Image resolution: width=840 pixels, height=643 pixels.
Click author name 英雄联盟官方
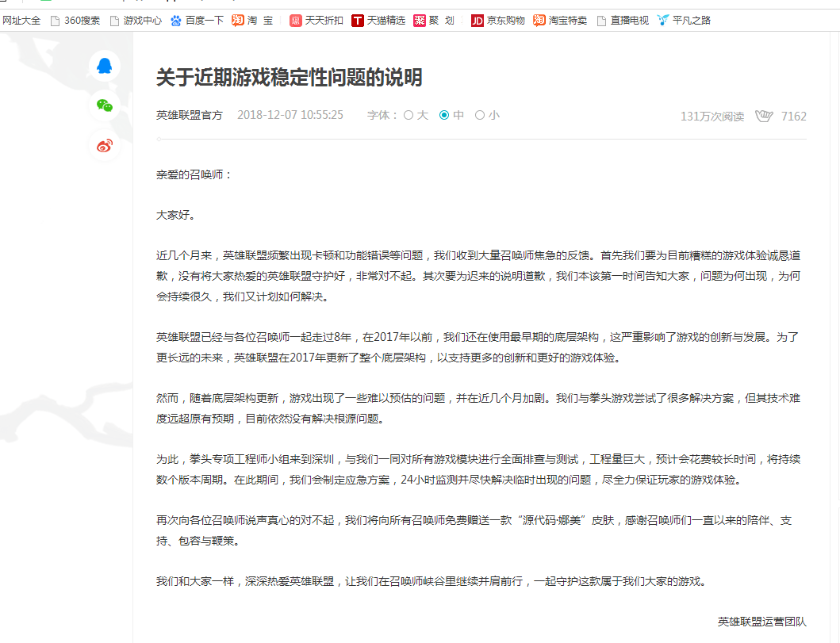(190, 115)
